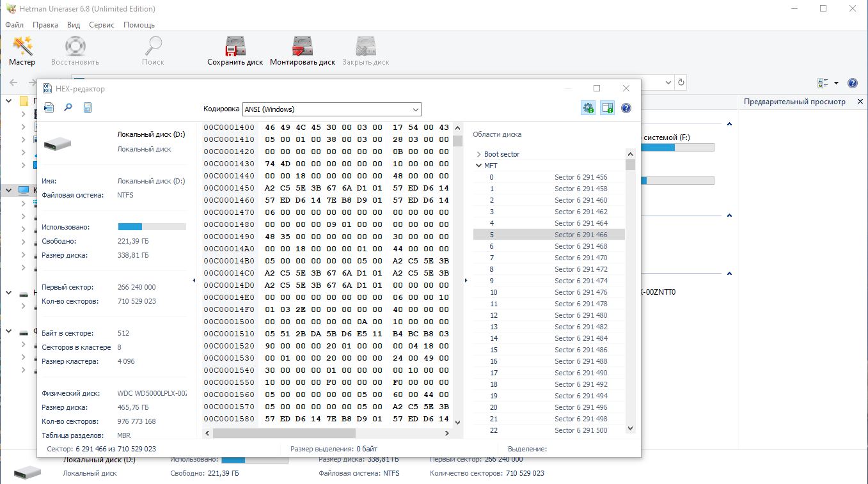This screenshot has height=484, width=868.
Task: Click the Использовано usage bar in HEX editor
Action: pyautogui.click(x=152, y=226)
